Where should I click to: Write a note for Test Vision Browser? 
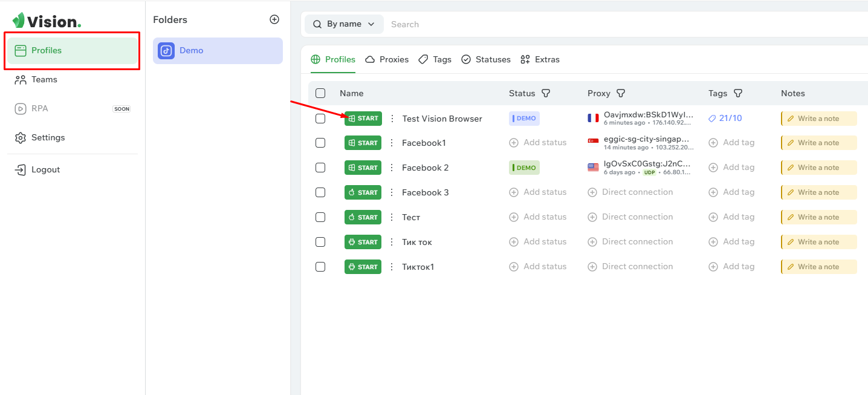(x=819, y=119)
